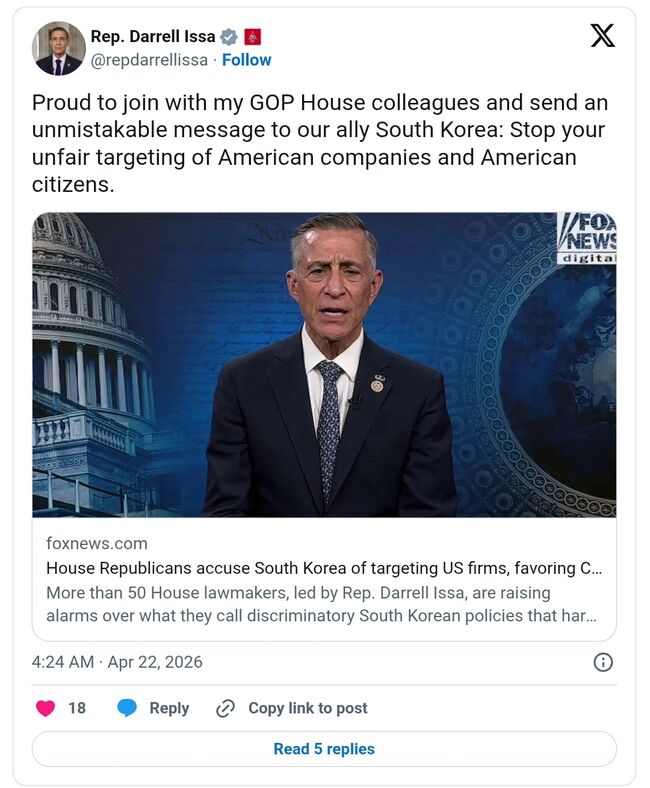The width and height of the screenshot is (650, 788).
Task: Open the Fox News article image
Action: coord(324,364)
